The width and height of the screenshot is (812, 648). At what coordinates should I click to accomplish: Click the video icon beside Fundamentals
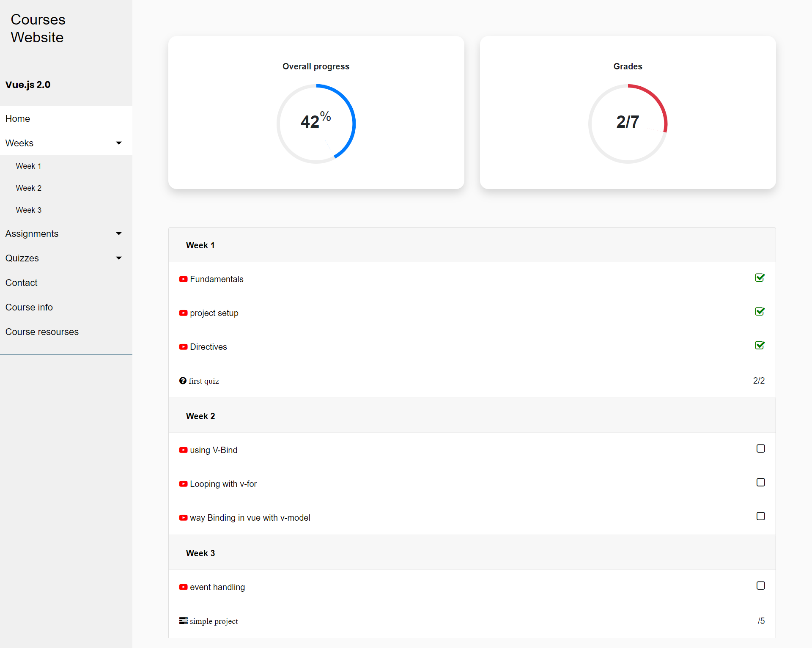[x=183, y=279]
